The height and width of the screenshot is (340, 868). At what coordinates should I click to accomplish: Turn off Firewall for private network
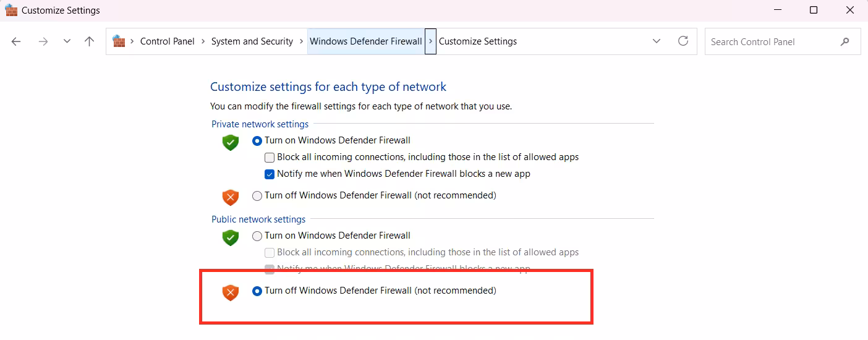257,195
